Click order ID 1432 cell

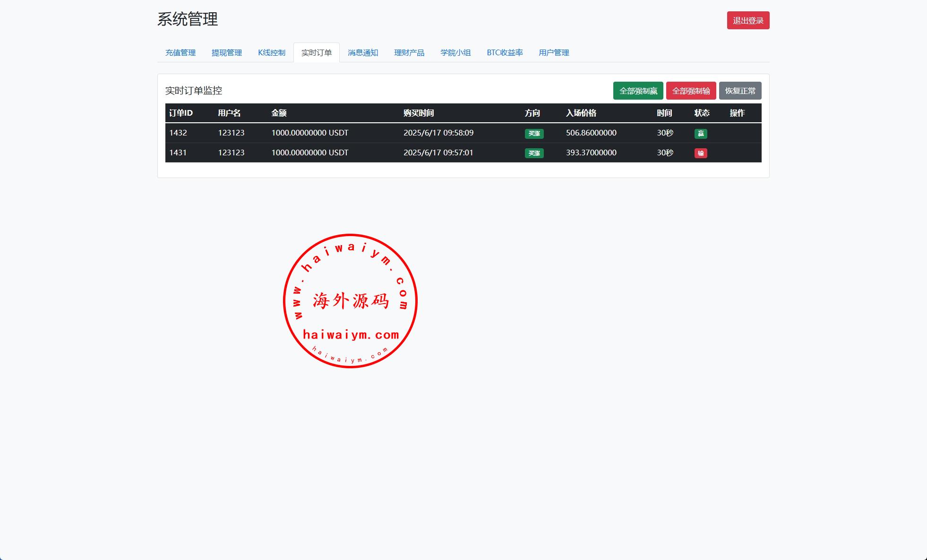178,133
